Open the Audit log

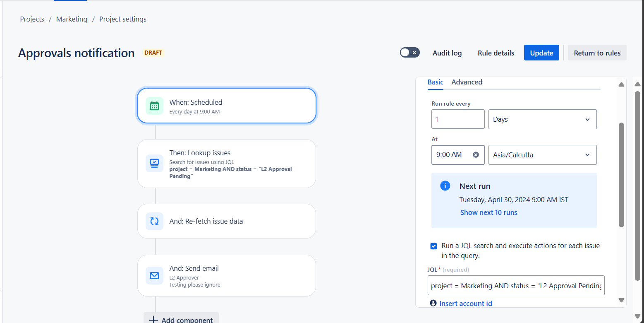(x=447, y=53)
